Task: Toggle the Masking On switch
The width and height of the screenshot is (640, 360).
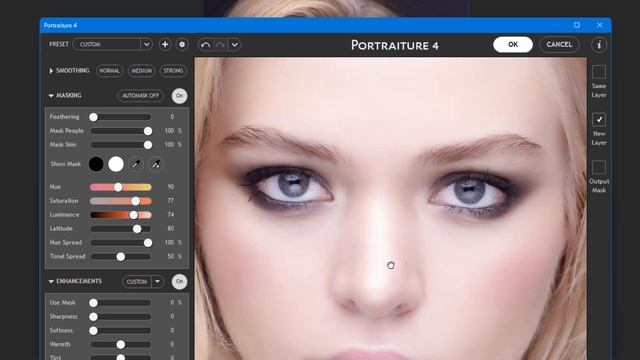Action: [179, 96]
